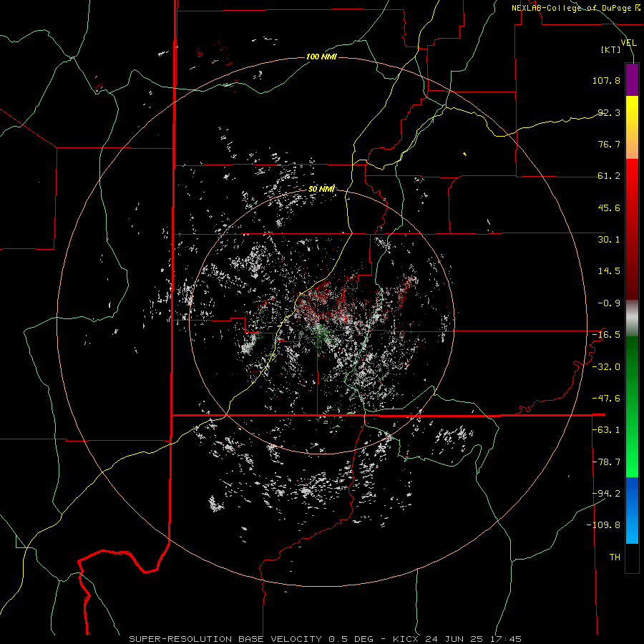The height and width of the screenshot is (644, 644).
Task: Select the -63.1 scale value
Action: click(606, 430)
